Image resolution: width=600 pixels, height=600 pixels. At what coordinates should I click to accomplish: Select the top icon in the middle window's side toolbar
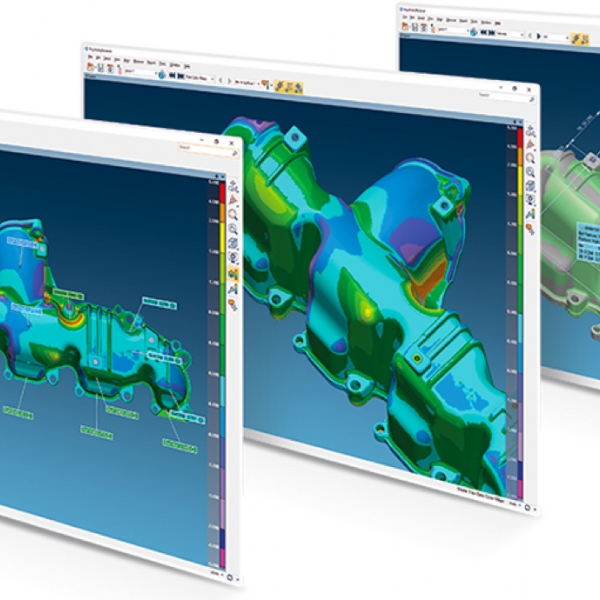530,132
